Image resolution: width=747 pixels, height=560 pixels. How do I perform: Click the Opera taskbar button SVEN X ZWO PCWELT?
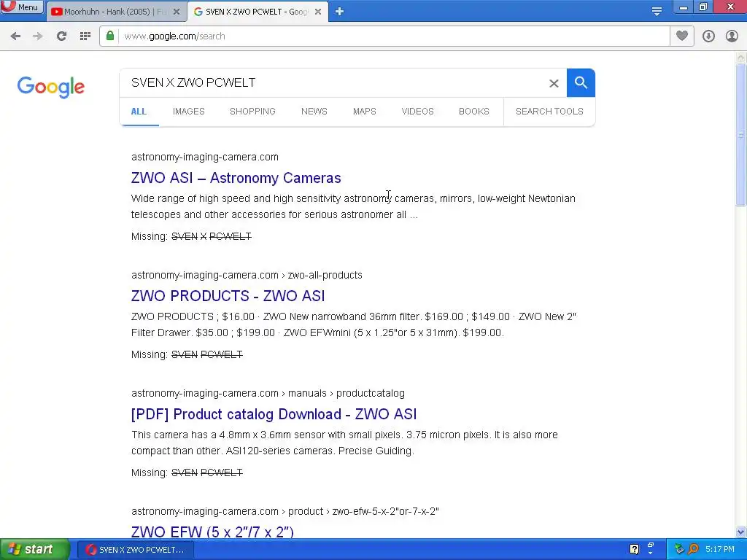(x=136, y=550)
